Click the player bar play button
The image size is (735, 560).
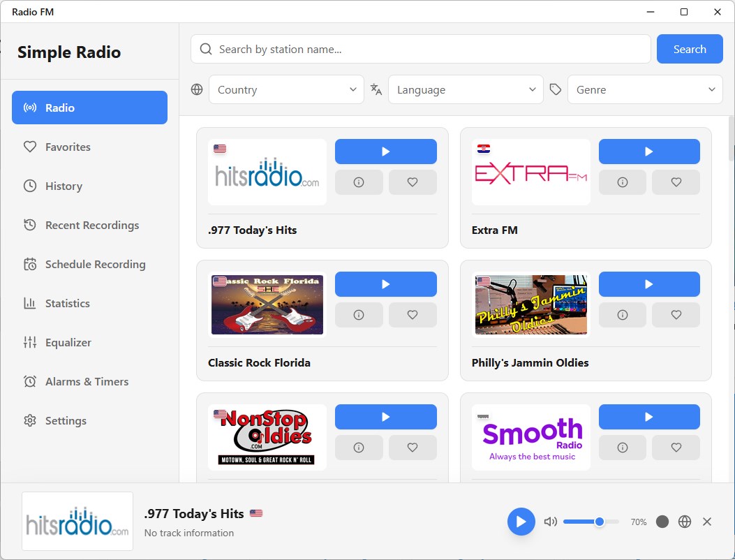click(x=521, y=522)
